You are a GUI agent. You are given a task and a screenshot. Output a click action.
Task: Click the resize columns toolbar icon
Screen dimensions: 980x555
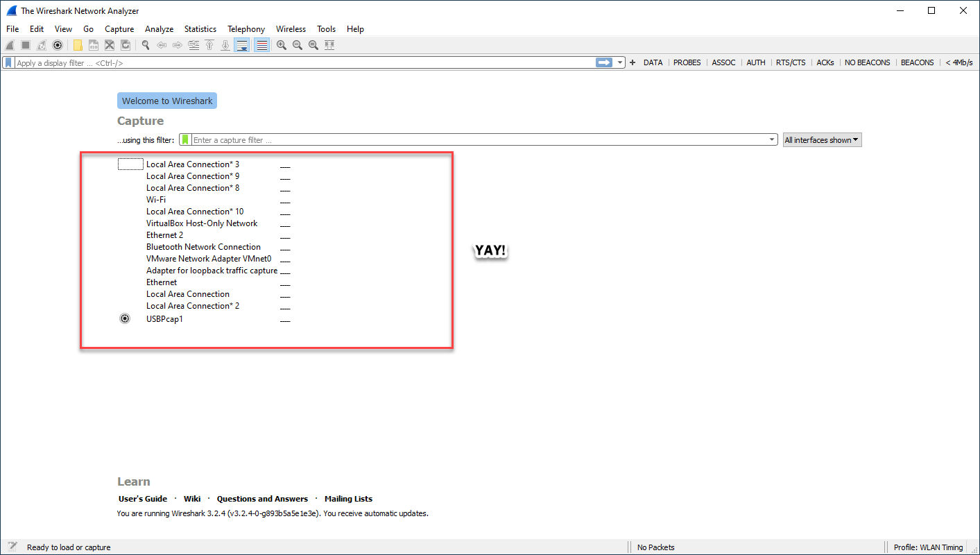[329, 45]
